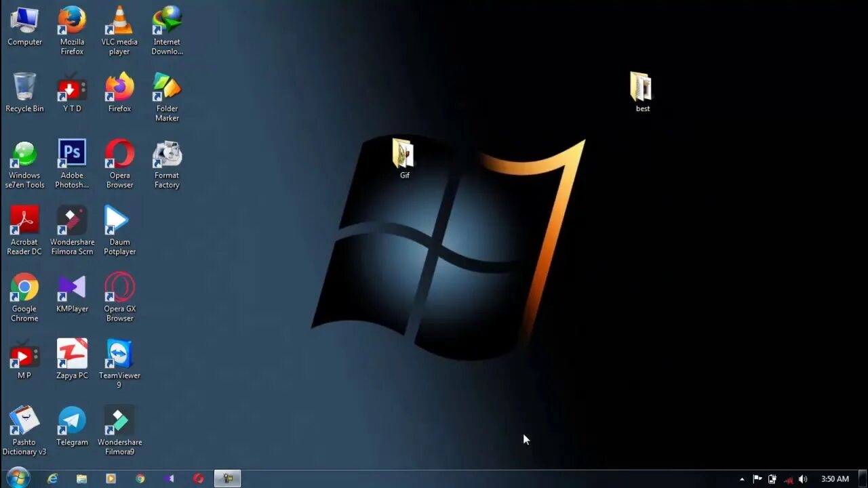Select the TeamViewer 9 shortcut
Image resolution: width=868 pixels, height=488 pixels.
point(119,364)
